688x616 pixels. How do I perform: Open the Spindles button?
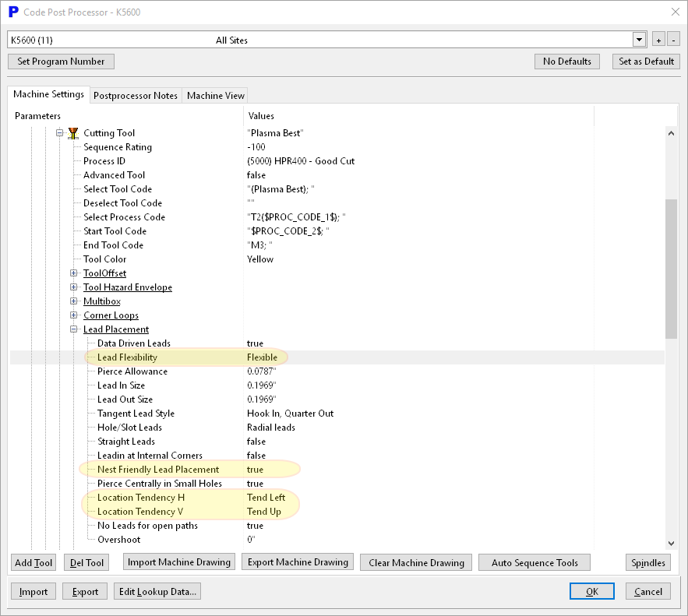tap(648, 562)
